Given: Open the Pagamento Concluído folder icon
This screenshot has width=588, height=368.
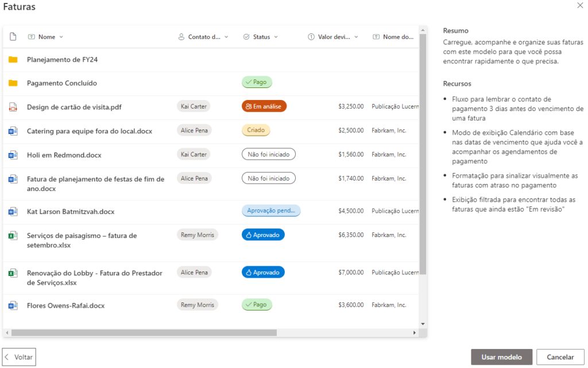Looking at the screenshot, I should coord(13,82).
